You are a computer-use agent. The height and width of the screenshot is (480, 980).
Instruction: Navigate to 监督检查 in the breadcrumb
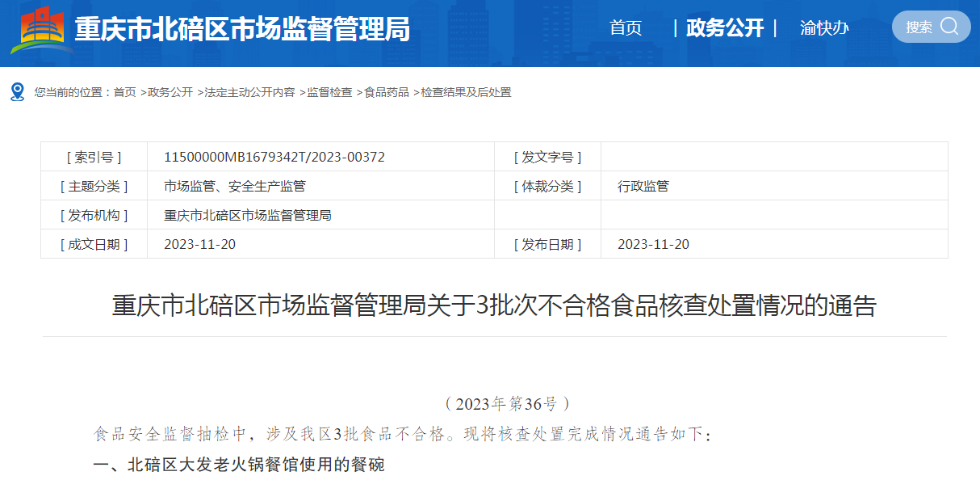(329, 92)
